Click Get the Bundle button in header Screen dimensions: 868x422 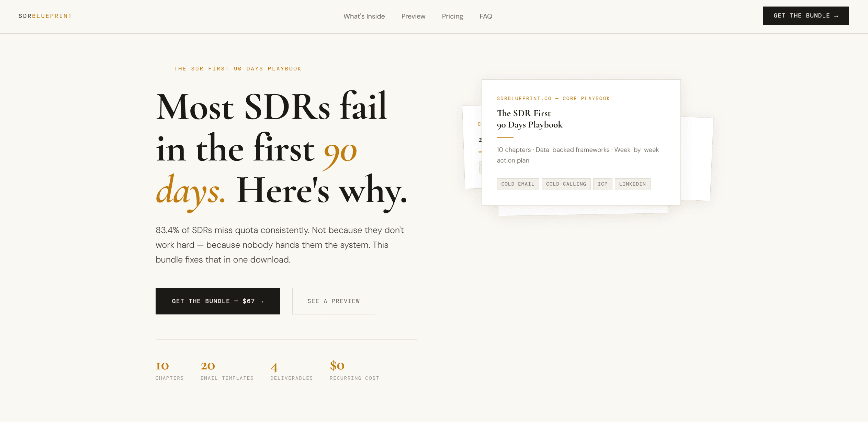[x=806, y=16]
